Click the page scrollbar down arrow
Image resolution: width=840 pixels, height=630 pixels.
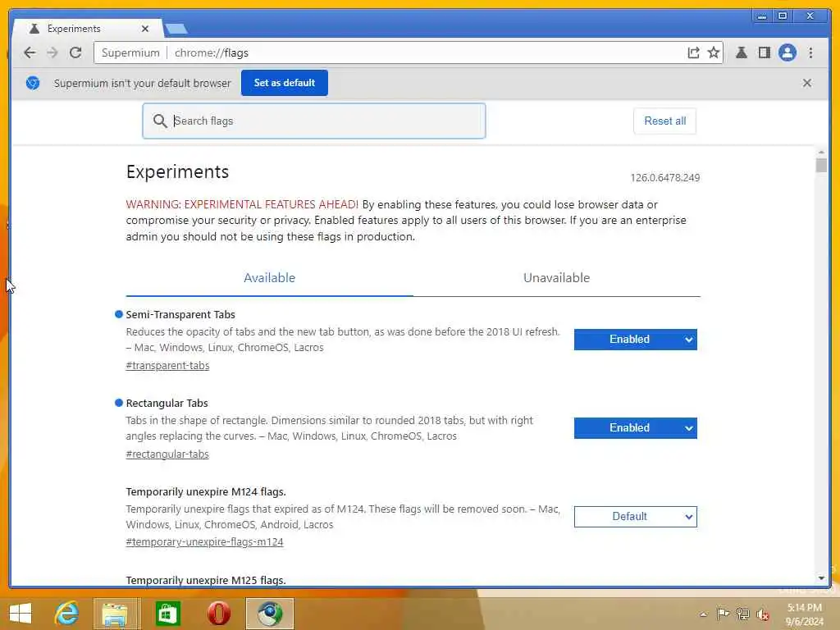click(821, 578)
